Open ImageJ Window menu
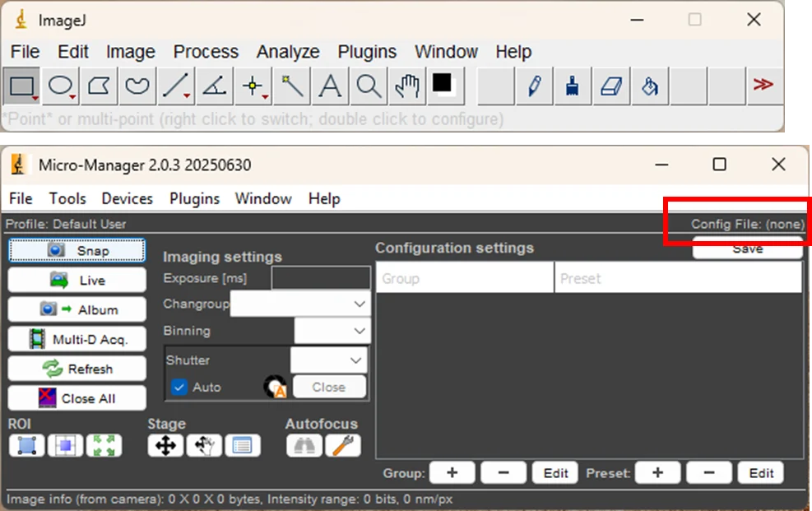 [x=446, y=52]
